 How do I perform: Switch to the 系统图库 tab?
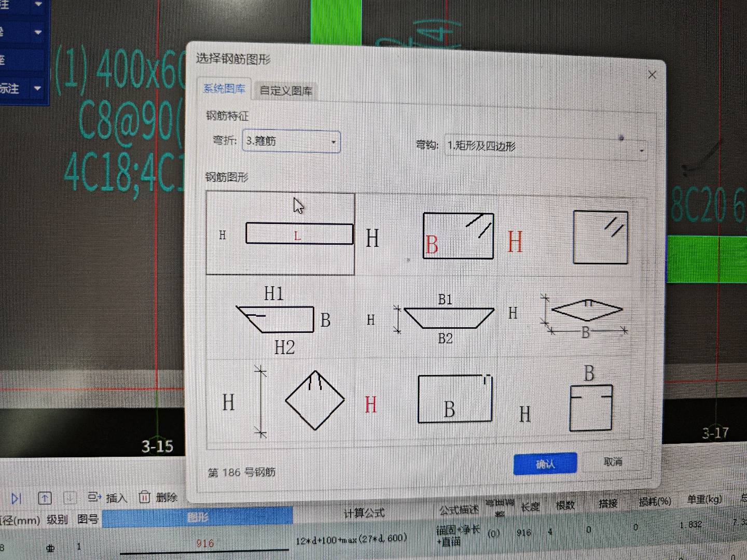coord(224,89)
